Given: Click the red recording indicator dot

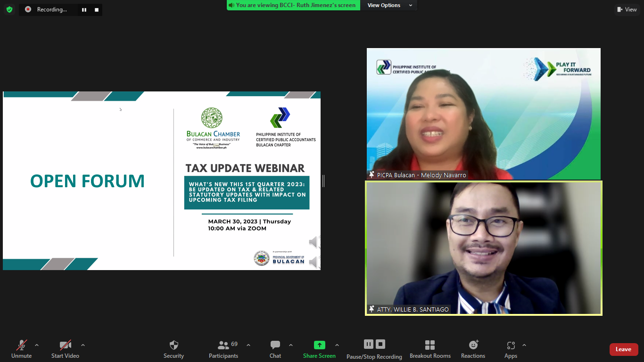Looking at the screenshot, I should click(x=28, y=9).
